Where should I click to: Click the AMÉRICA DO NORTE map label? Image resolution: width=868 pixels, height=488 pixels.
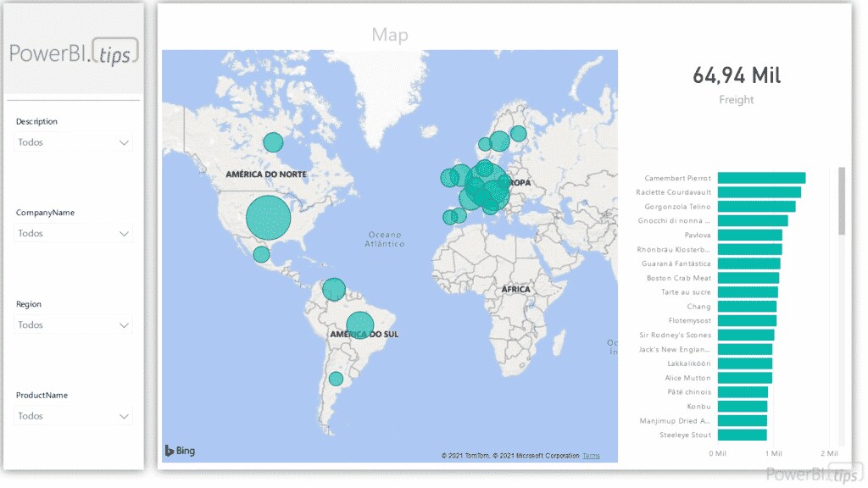tap(265, 175)
